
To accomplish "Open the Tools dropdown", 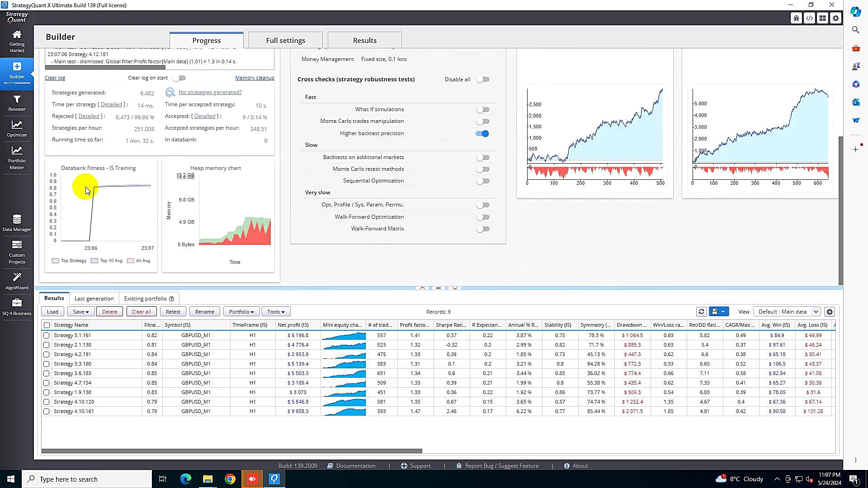I will tap(276, 311).
